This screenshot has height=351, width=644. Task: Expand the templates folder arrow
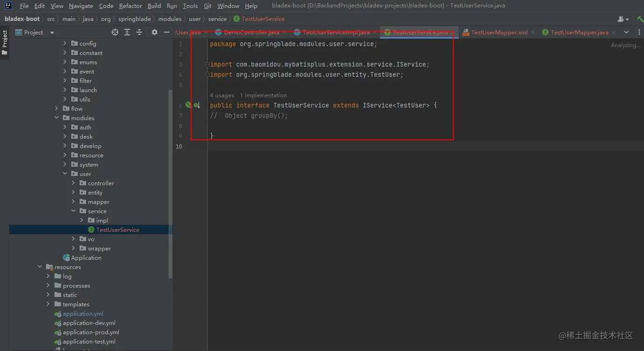point(48,304)
